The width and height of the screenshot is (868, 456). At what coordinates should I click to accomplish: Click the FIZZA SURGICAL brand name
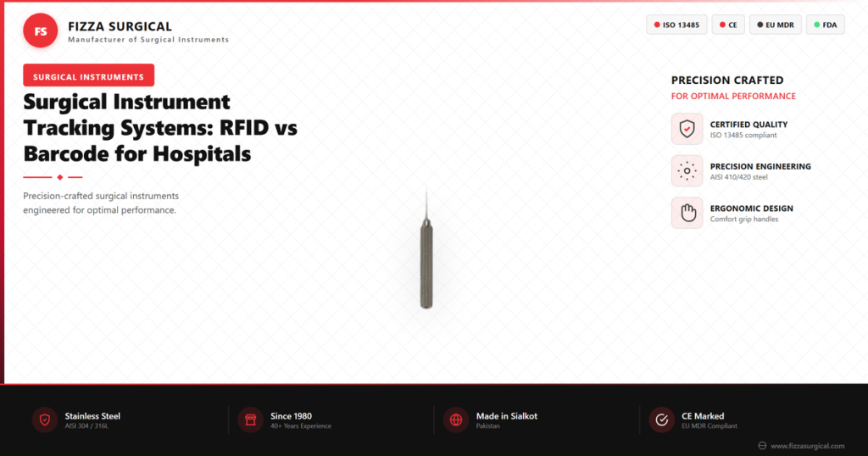120,26
